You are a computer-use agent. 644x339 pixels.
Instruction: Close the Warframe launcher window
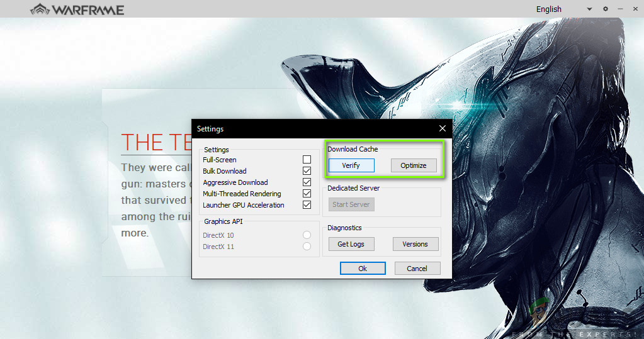coord(635,9)
